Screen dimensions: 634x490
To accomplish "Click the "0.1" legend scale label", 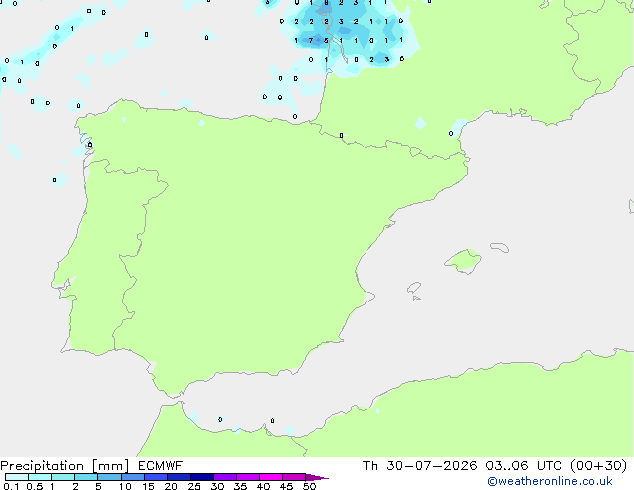I will click(11, 486).
